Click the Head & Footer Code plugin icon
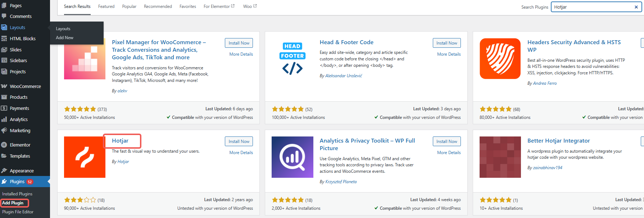This screenshot has height=218, width=644. pos(292,59)
